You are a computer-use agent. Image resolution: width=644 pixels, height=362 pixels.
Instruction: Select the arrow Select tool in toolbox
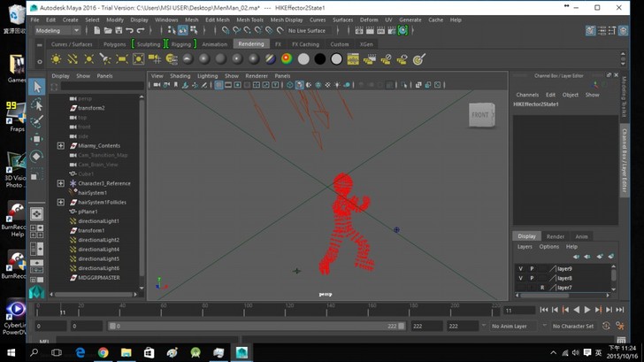36,87
